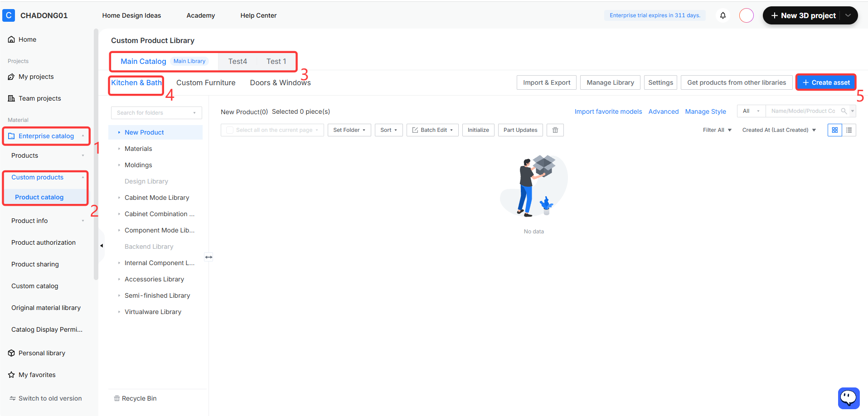
Task: Expand the Materials folder
Action: (119, 149)
